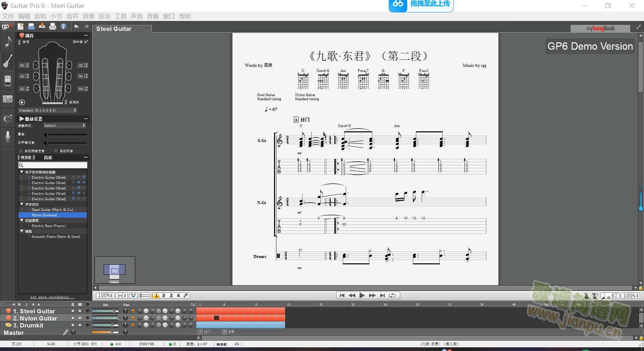Start playback with the play button
The width and height of the screenshot is (644, 351).
click(362, 296)
